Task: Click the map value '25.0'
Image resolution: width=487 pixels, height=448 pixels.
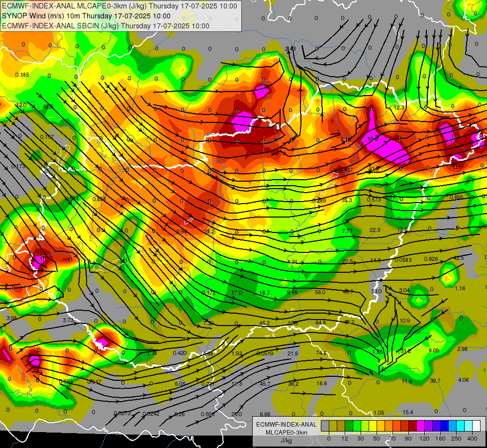Action: tap(237, 414)
